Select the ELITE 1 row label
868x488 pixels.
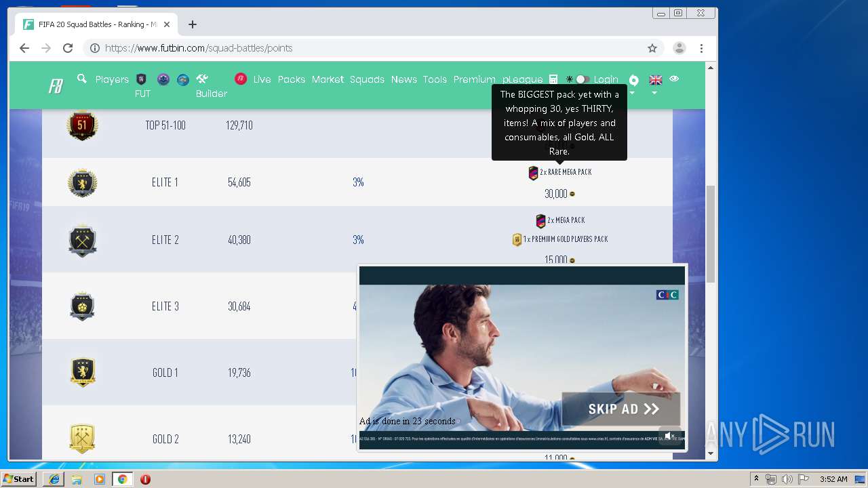coord(165,182)
